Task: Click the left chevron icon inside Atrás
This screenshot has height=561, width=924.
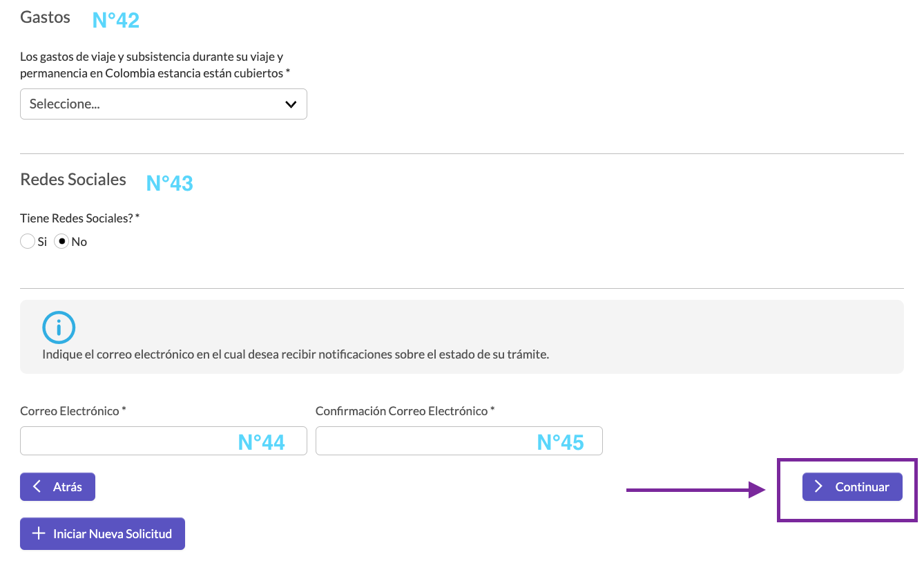Action: coord(37,487)
